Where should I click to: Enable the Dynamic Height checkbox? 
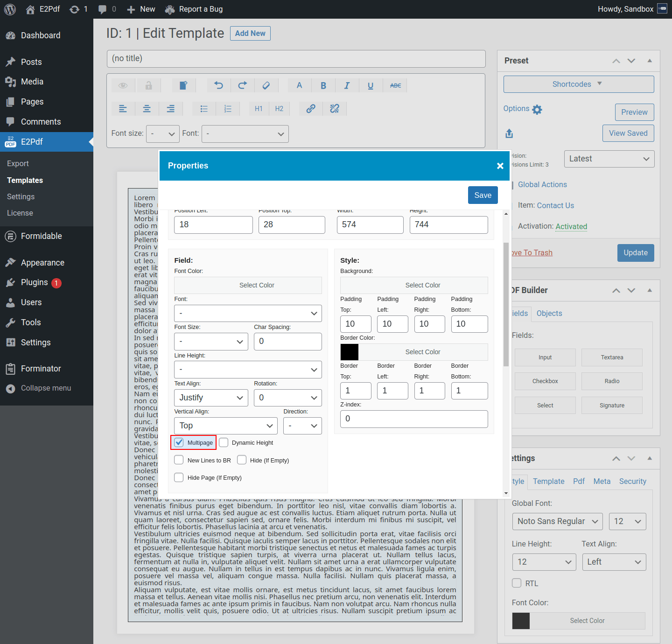pos(224,442)
